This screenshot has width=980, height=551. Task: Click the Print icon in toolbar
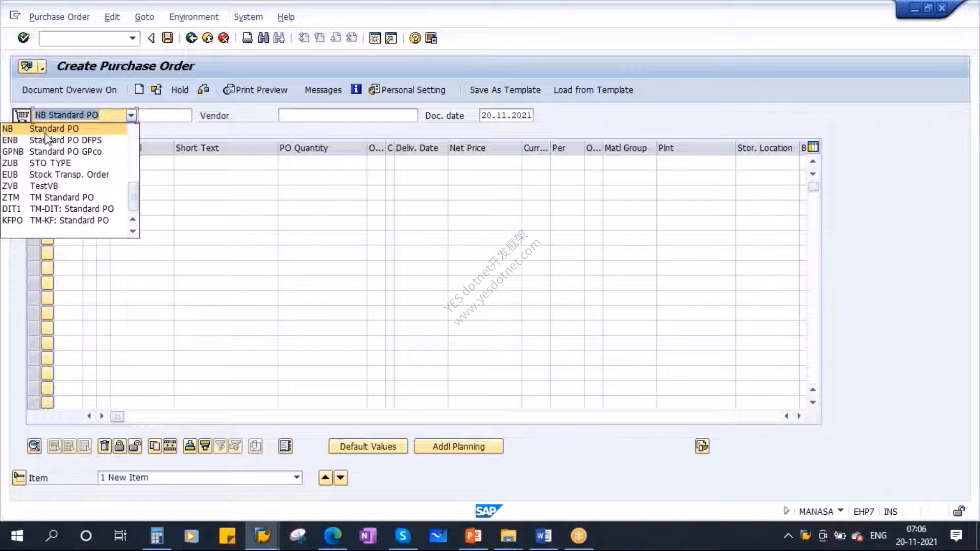(247, 38)
